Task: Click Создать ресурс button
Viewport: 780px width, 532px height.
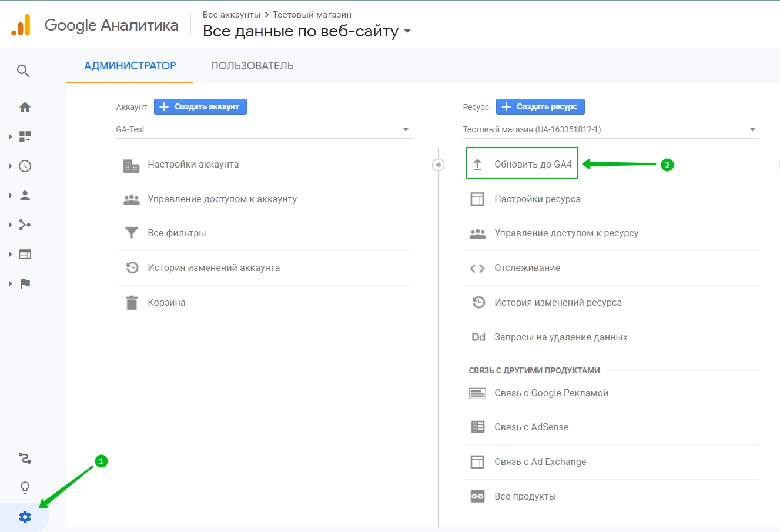Action: click(x=540, y=106)
